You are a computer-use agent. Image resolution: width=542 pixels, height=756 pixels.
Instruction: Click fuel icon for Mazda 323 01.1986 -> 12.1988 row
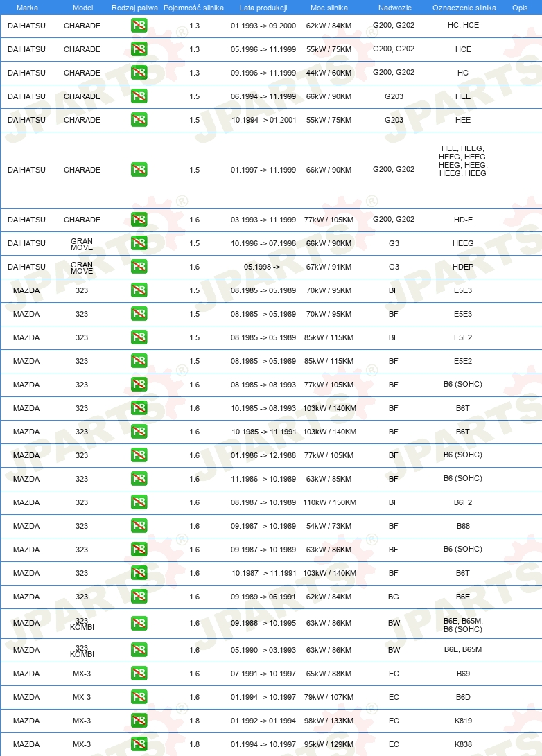pyautogui.click(x=139, y=455)
